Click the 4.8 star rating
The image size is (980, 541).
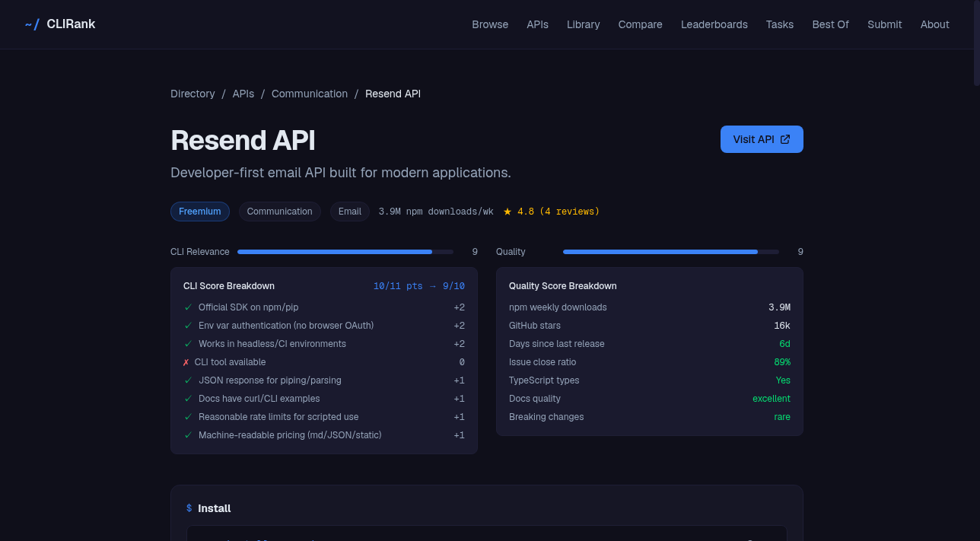coord(518,212)
